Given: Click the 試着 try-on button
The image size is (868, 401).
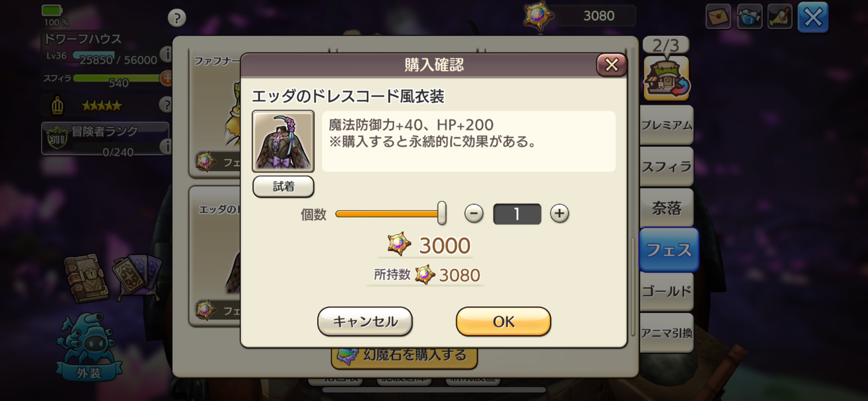Looking at the screenshot, I should point(284,186).
